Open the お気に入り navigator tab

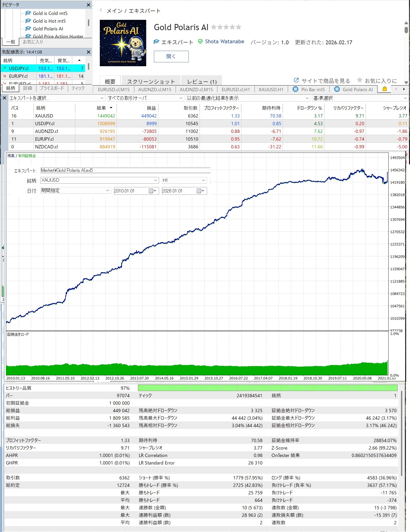pos(33,42)
